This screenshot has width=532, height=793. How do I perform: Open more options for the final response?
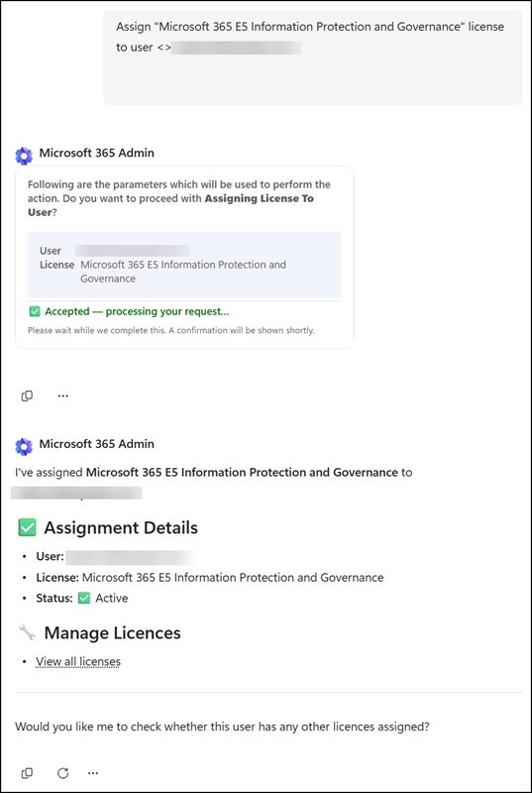[93, 773]
